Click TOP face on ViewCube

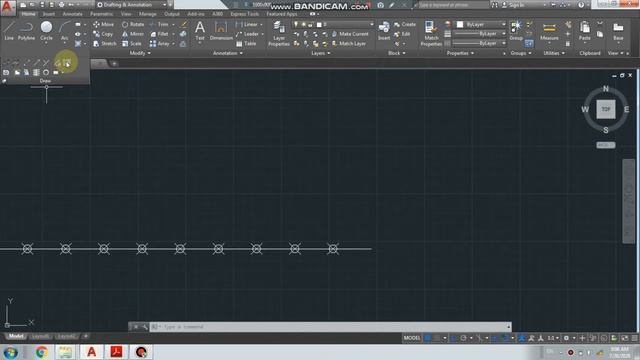606,109
